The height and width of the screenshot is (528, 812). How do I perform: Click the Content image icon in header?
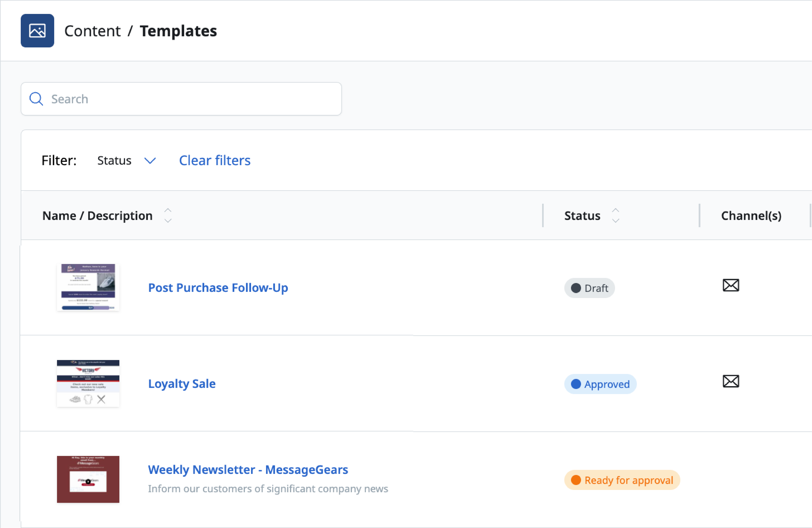(x=37, y=31)
